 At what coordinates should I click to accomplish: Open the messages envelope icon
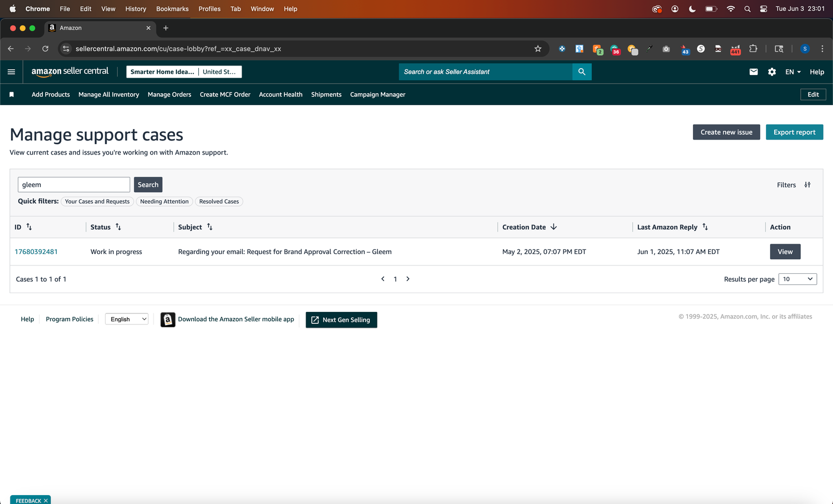point(753,72)
